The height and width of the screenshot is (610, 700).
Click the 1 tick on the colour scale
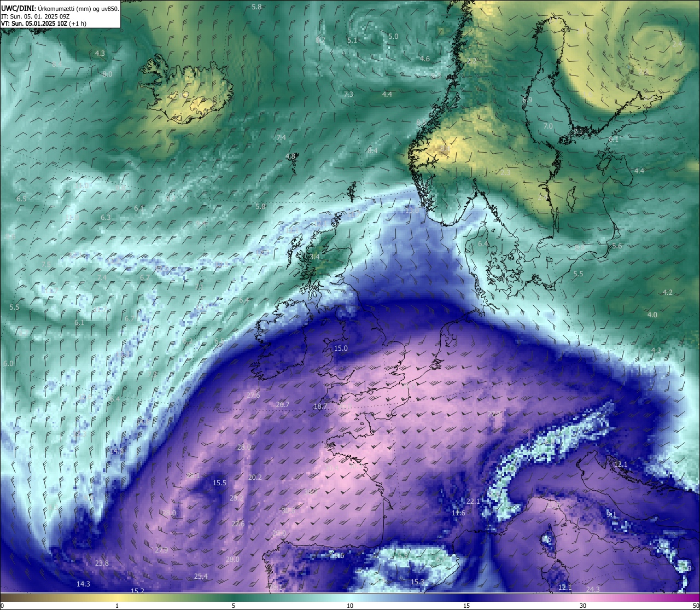point(117,606)
